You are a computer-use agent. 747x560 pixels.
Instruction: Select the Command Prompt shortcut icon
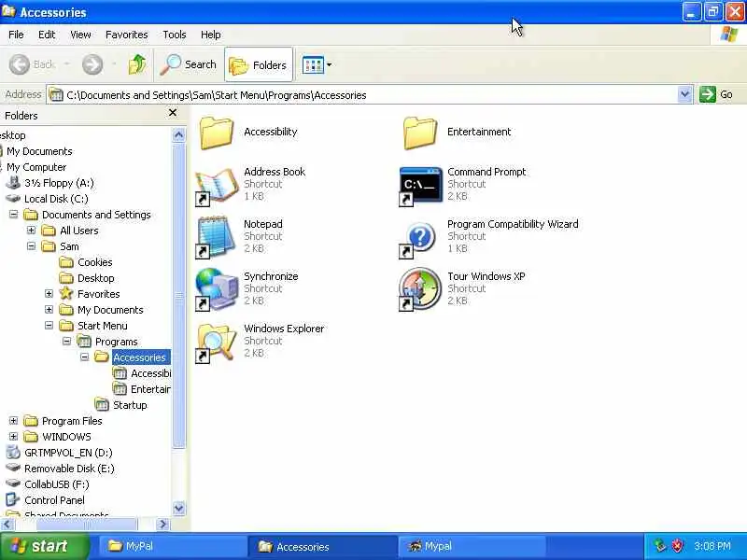[x=420, y=186]
